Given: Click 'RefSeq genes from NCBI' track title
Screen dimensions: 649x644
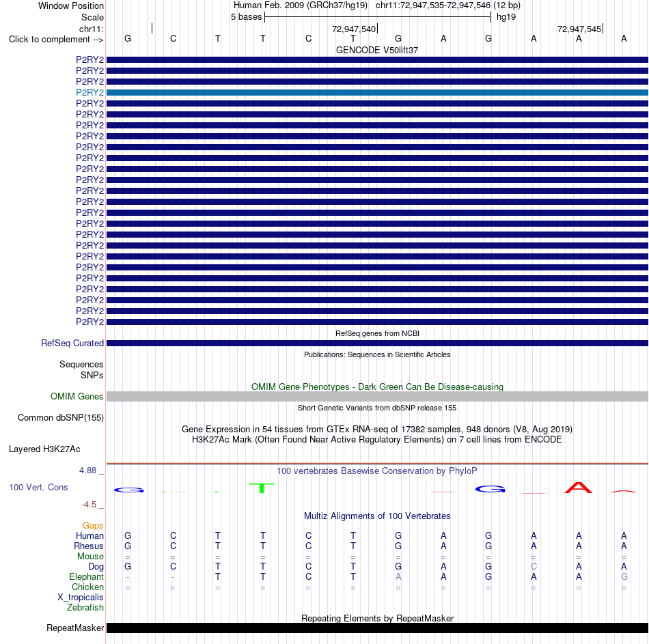Looking at the screenshot, I should click(x=377, y=333).
